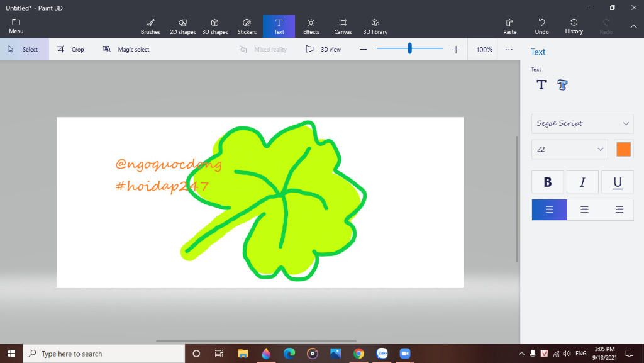The height and width of the screenshot is (363, 644).
Task: Click the horizontal canvas scrollbar
Action: (257, 340)
